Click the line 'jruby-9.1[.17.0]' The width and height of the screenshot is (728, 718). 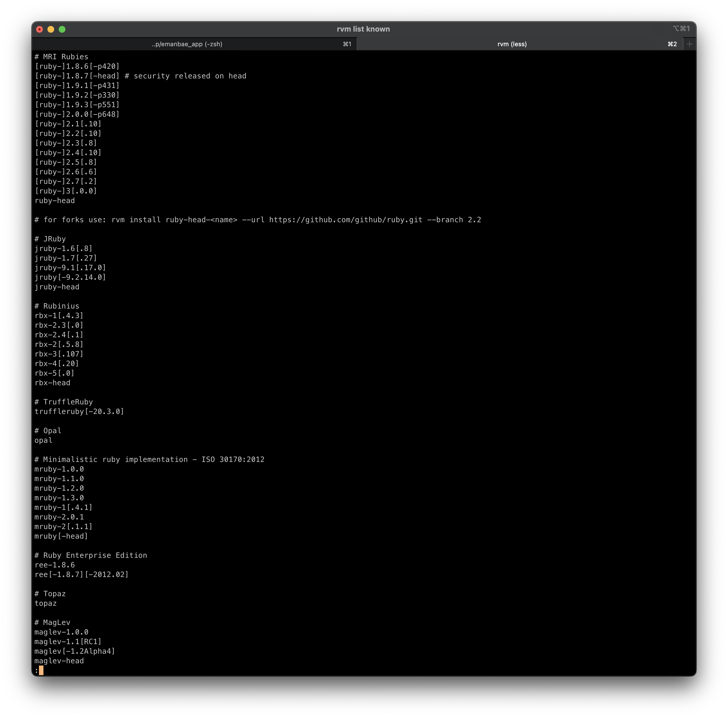click(71, 268)
